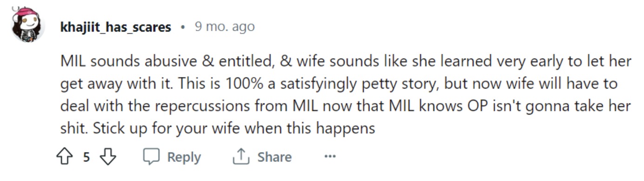Viewport: 644px width, 181px height.
Task: Click the Share text label
Action: coord(275,157)
